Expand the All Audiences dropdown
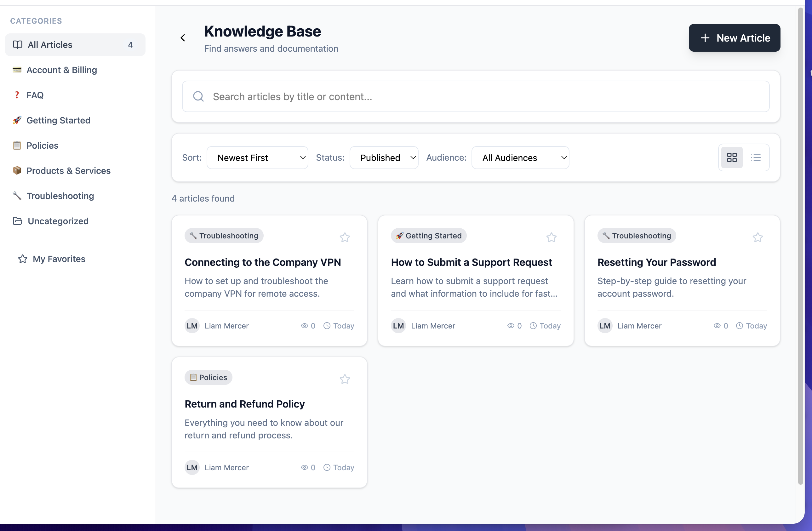This screenshot has width=812, height=531. tap(520, 157)
